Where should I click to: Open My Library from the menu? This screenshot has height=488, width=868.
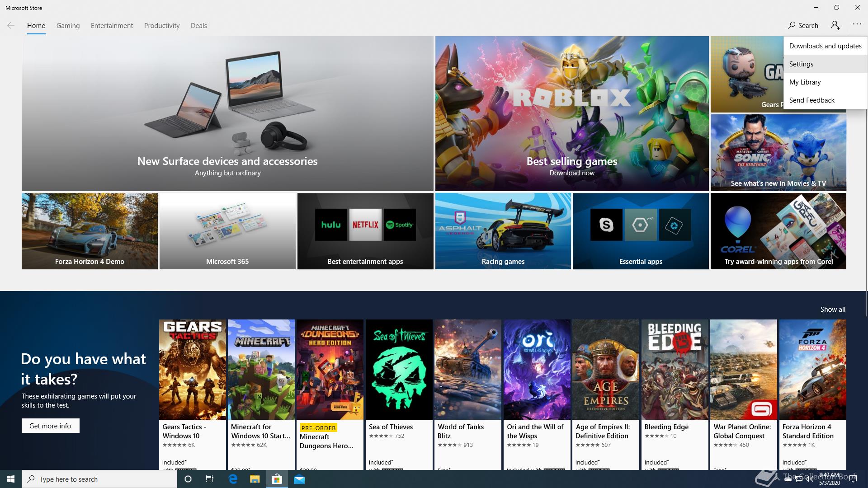pyautogui.click(x=826, y=82)
